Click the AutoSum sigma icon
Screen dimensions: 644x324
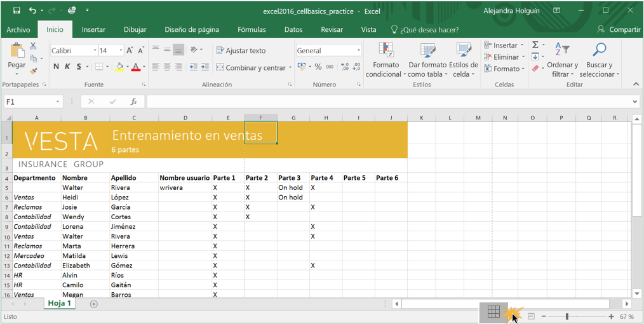535,45
